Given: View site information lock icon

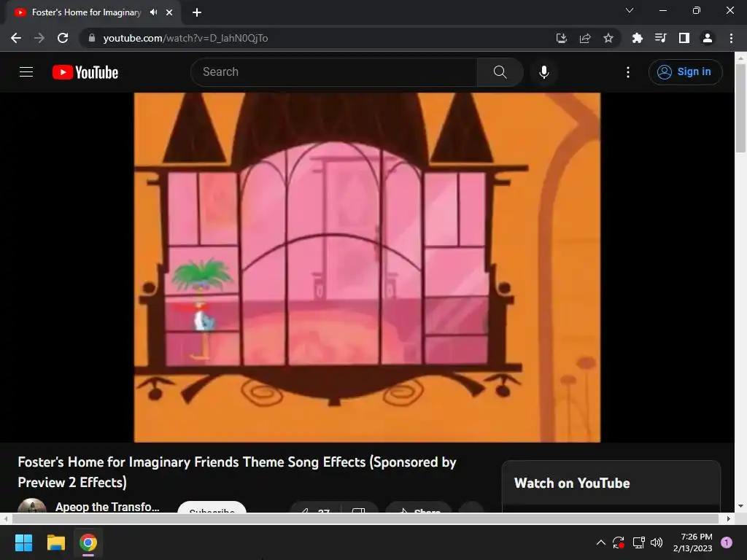Looking at the screenshot, I should (92, 38).
